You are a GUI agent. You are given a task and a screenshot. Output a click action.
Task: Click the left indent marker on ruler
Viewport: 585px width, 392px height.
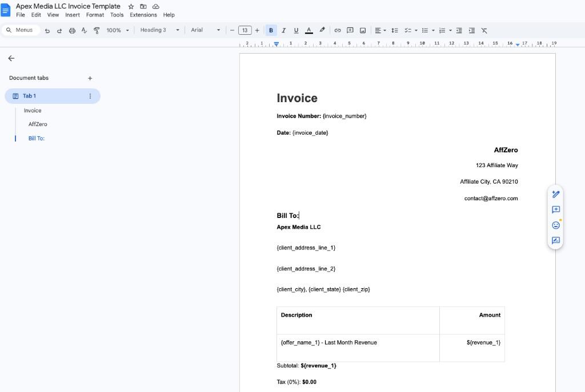point(276,45)
